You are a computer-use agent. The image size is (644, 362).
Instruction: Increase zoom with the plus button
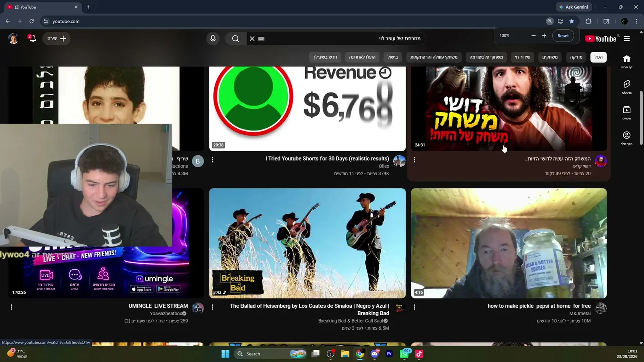tap(544, 36)
